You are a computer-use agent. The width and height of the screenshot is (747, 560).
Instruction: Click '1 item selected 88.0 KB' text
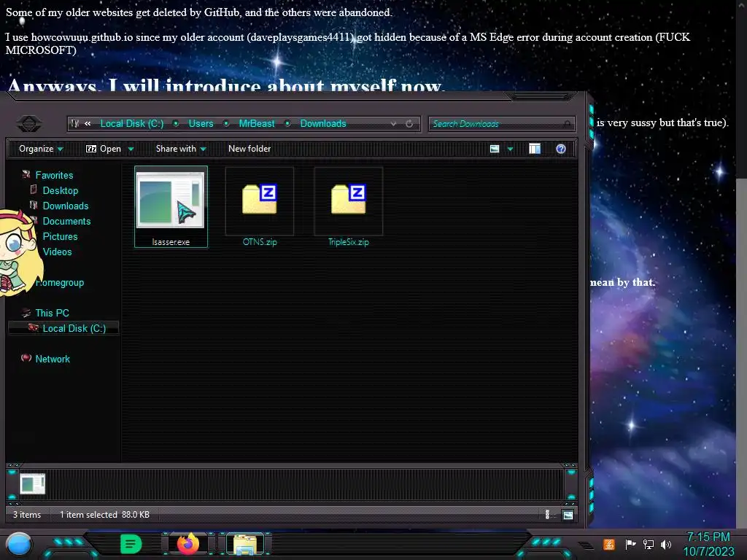[x=104, y=515]
